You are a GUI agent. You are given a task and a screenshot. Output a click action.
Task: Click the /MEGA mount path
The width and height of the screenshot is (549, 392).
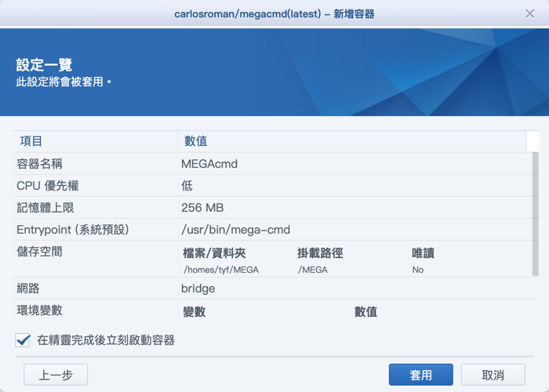click(x=313, y=270)
